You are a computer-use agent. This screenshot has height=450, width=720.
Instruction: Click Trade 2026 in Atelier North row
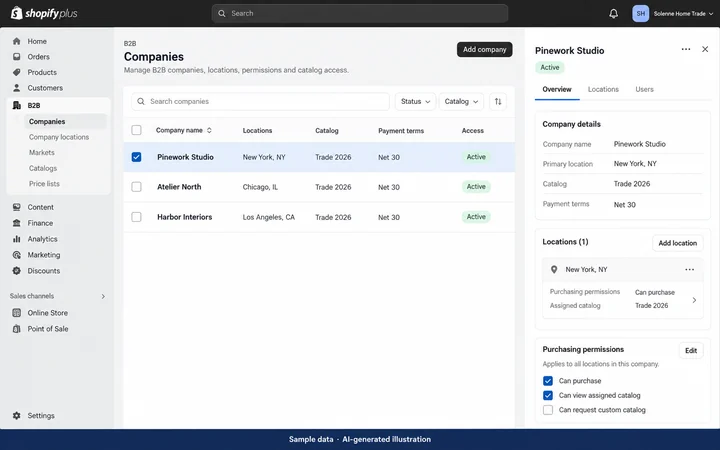pos(333,187)
